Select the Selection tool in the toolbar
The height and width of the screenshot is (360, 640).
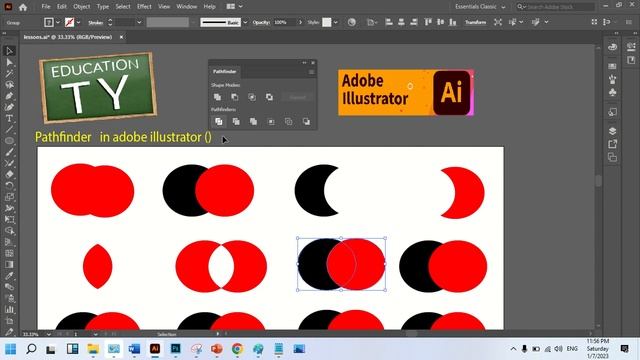[9, 51]
